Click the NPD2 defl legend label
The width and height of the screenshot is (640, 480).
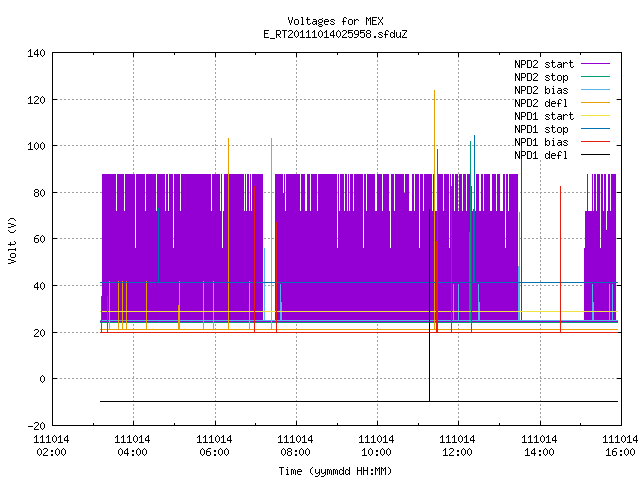tap(541, 103)
